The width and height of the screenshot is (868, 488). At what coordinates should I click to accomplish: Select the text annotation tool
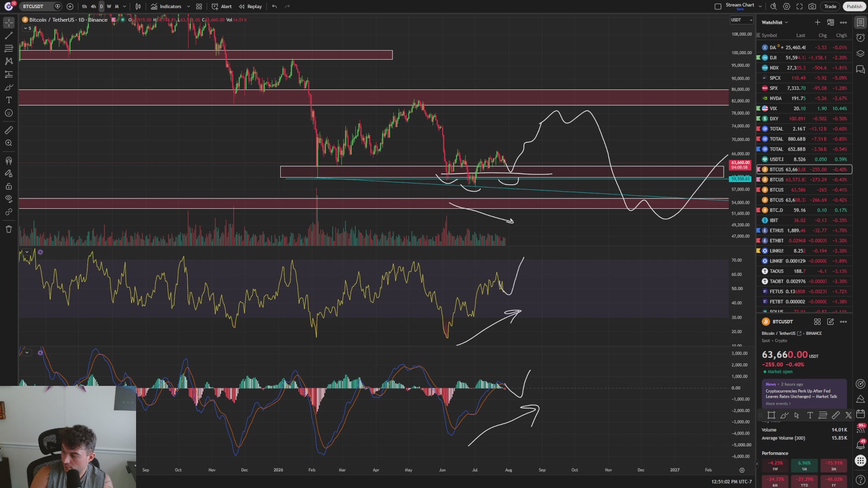click(9, 100)
